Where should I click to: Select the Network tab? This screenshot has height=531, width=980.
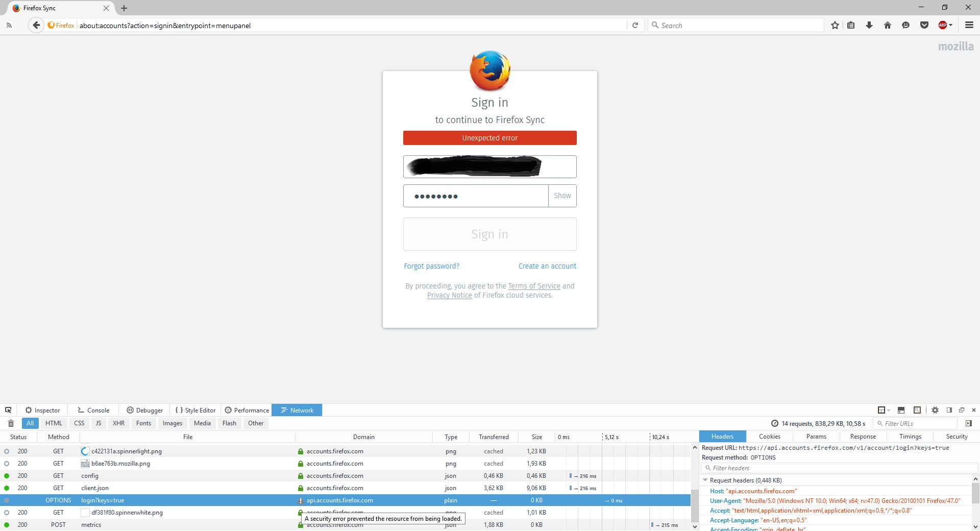(297, 410)
